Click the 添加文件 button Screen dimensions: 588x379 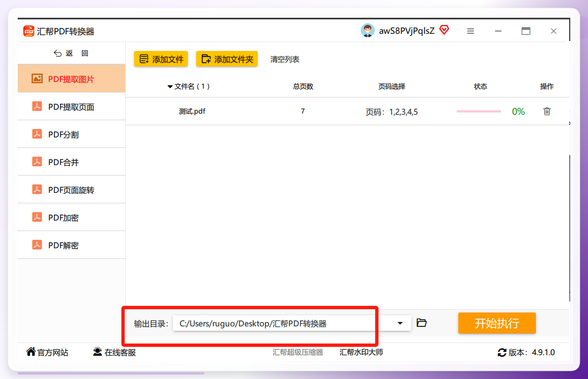[161, 59]
